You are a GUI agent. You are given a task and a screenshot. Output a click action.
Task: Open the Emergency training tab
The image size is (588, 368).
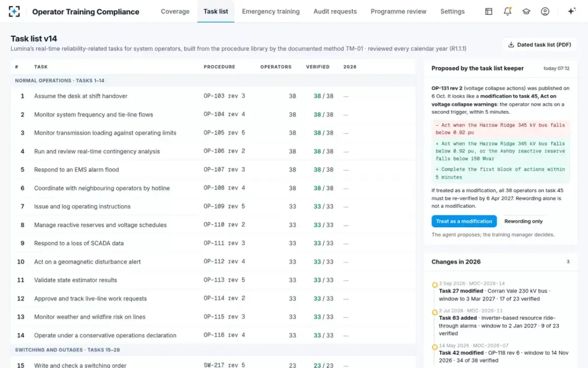[270, 11]
